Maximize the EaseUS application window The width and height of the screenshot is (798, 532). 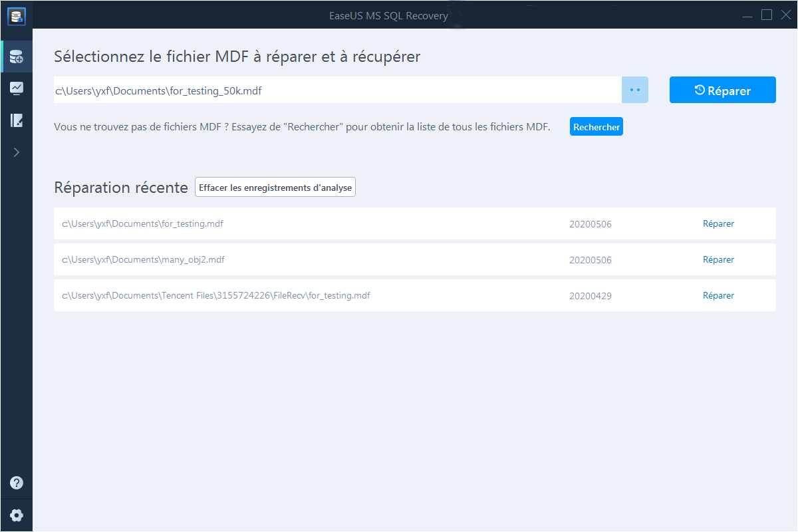767,15
